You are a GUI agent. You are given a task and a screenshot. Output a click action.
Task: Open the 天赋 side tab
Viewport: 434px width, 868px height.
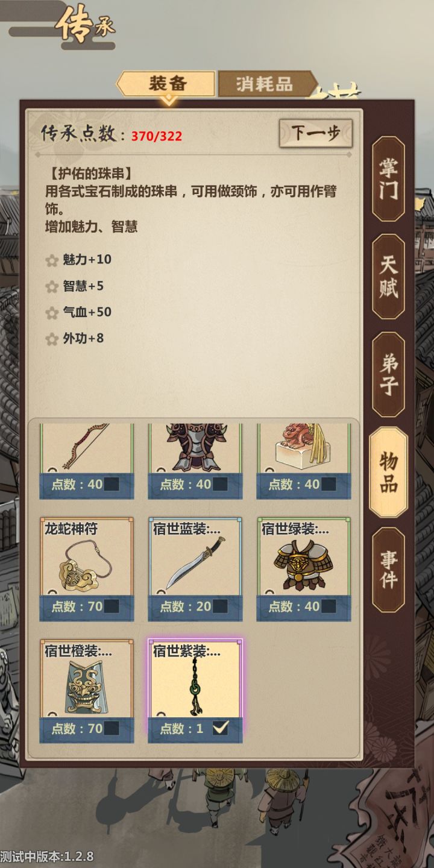click(x=388, y=277)
